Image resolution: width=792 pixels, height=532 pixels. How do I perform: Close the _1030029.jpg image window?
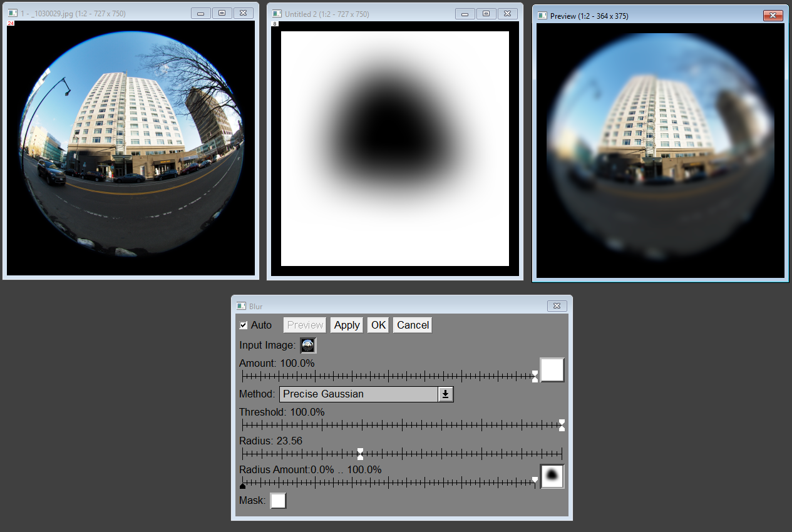tap(244, 13)
